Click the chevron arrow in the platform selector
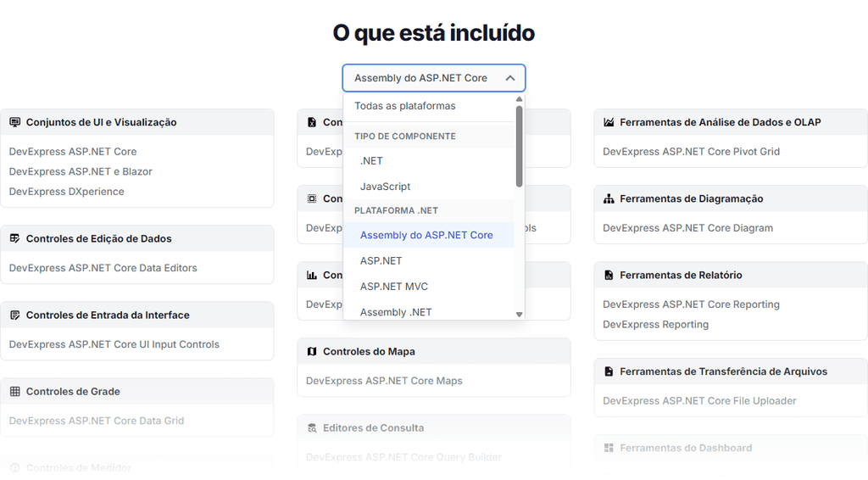This screenshot has width=868, height=480. click(510, 78)
